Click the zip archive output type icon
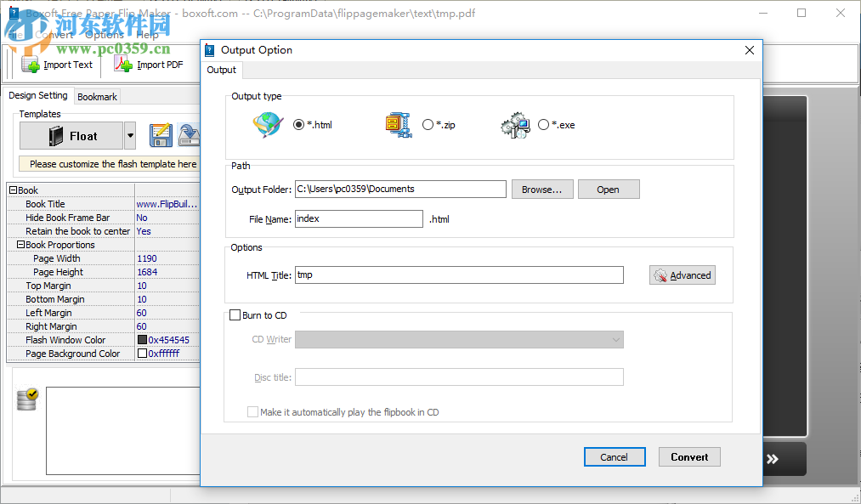The height and width of the screenshot is (504, 861). point(398,125)
